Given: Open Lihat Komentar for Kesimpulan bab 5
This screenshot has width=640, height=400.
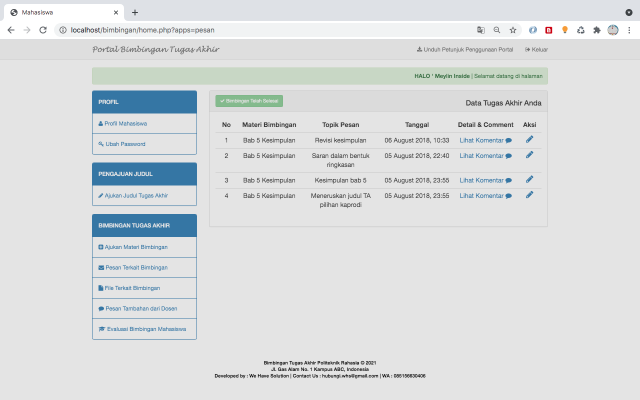Looking at the screenshot, I should point(485,180).
